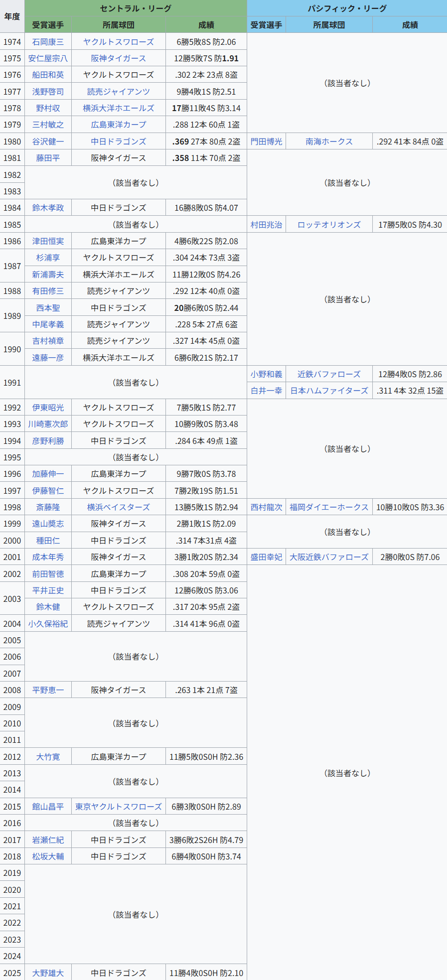Click 近鉄バファローズ team link
Image resolution: width=447 pixels, height=980 pixels.
point(329,374)
